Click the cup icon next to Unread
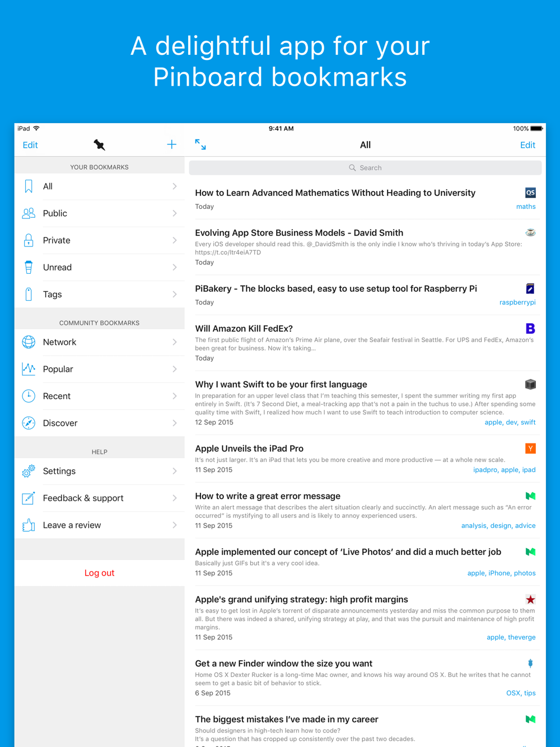Viewport: 560px width, 747px height. (29, 267)
